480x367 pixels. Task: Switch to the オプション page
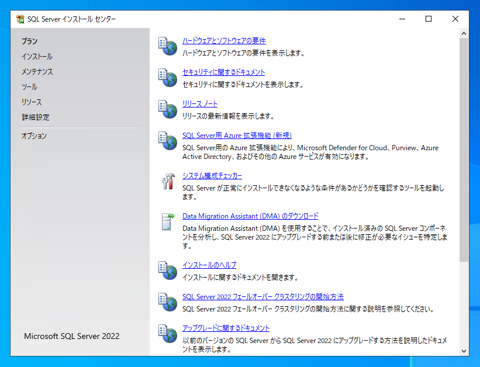click(x=34, y=136)
